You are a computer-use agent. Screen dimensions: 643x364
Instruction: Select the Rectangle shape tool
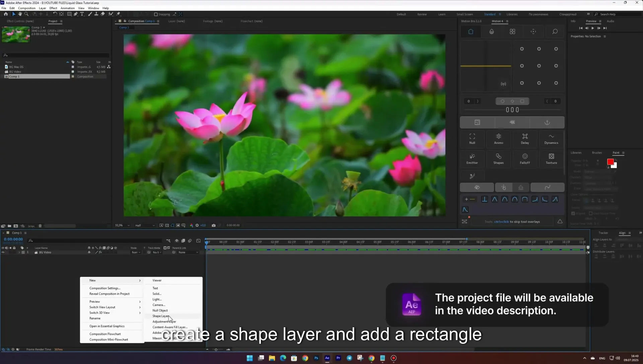[69, 14]
